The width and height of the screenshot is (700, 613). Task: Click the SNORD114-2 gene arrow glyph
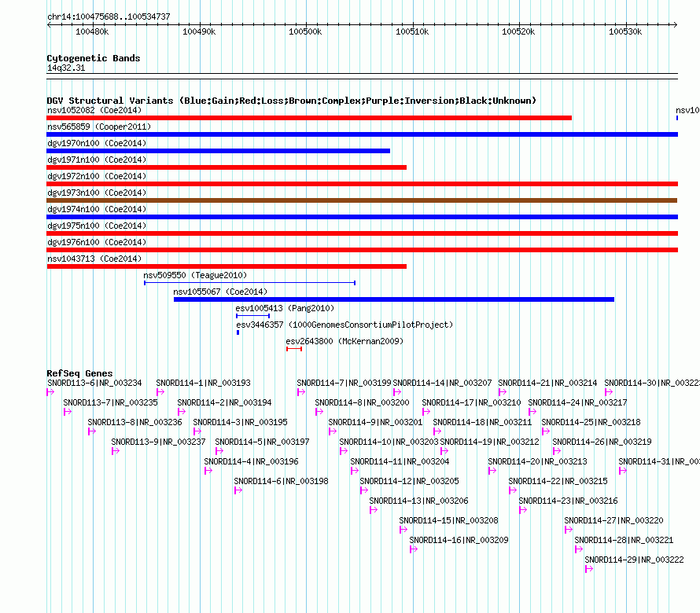coord(181,412)
